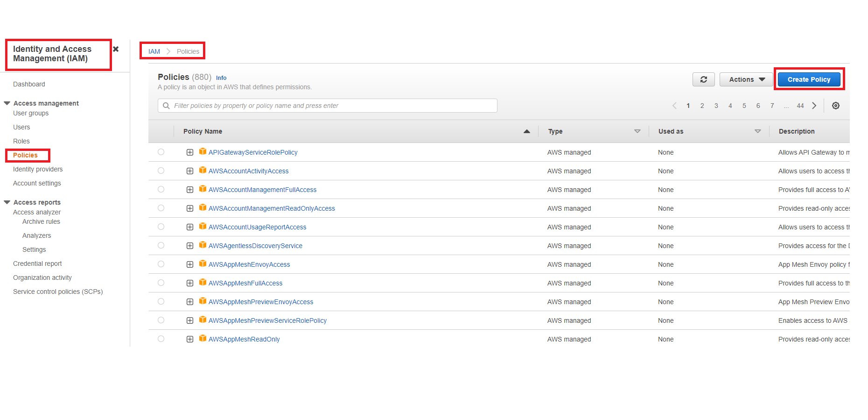The height and width of the screenshot is (420, 868).
Task: Open the Type column filter dropdown
Action: tap(637, 131)
